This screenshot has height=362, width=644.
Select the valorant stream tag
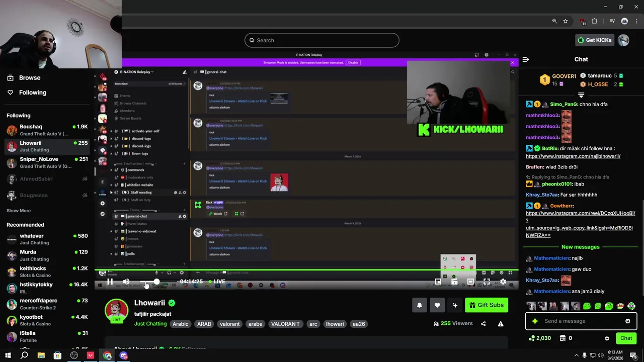click(x=229, y=324)
